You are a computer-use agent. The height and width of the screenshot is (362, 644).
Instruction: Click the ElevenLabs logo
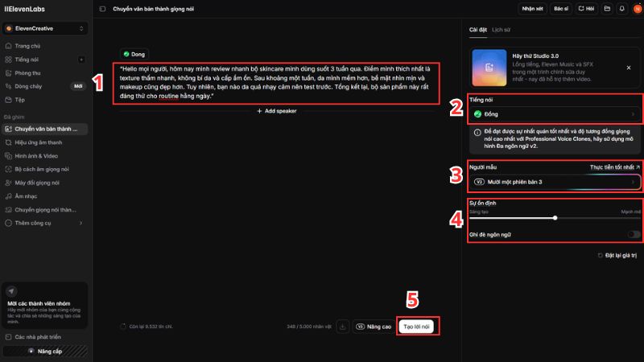[x=25, y=9]
